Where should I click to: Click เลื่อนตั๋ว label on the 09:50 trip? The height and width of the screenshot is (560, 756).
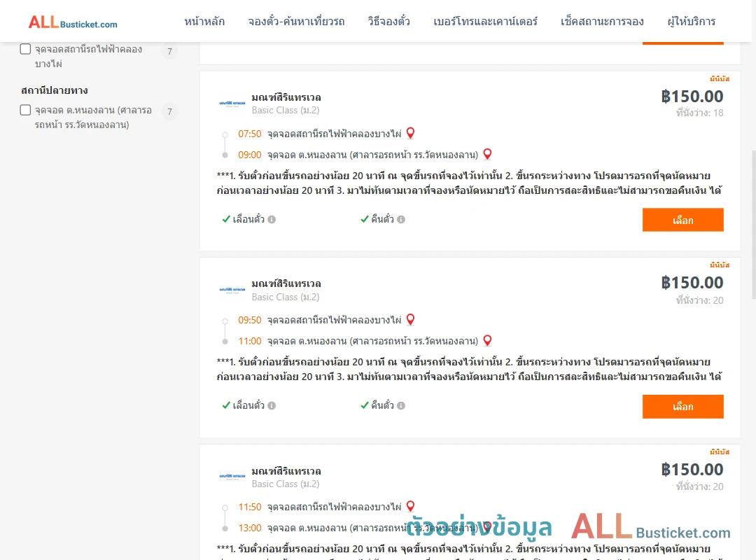coord(248,406)
